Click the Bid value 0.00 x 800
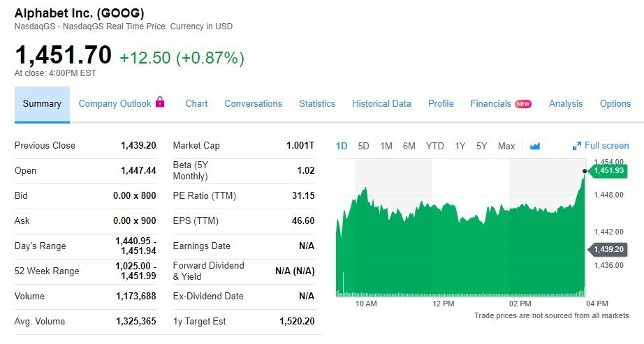Screen dimensions: 644x344 [x=135, y=196]
